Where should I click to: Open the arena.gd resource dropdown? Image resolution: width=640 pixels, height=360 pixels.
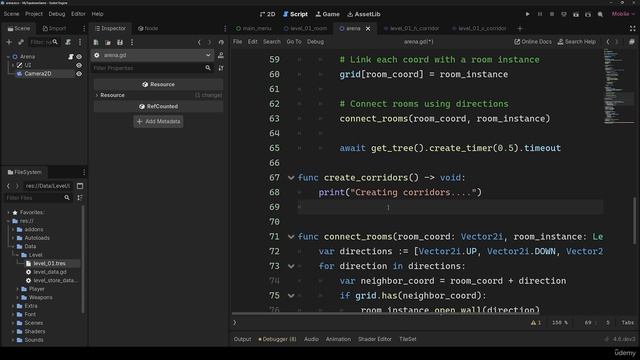click(x=153, y=55)
